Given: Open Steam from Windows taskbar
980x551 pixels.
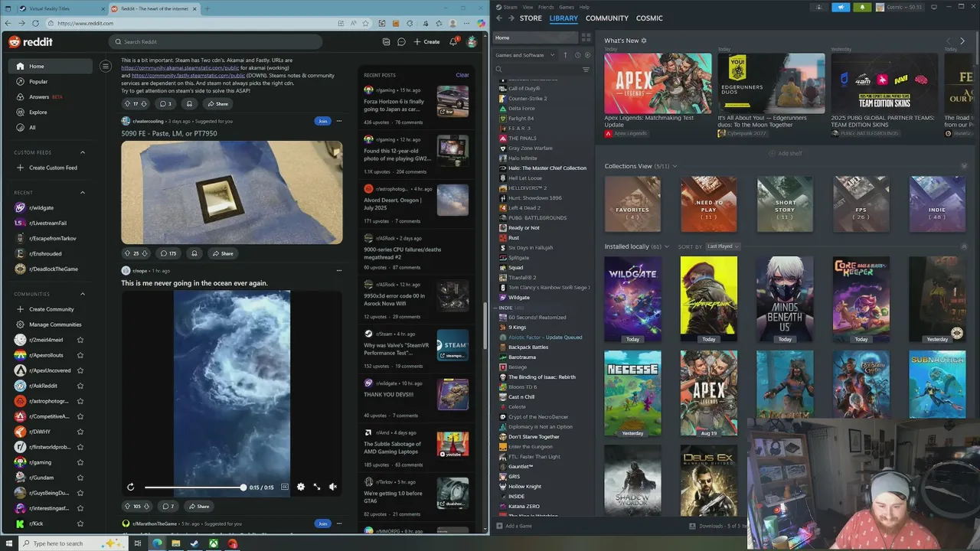Looking at the screenshot, I should tap(194, 543).
